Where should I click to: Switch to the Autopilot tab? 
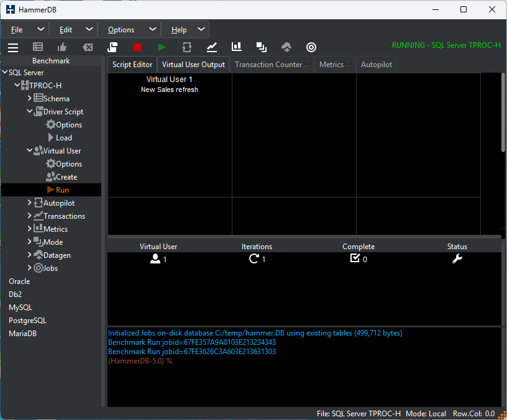pyautogui.click(x=377, y=65)
